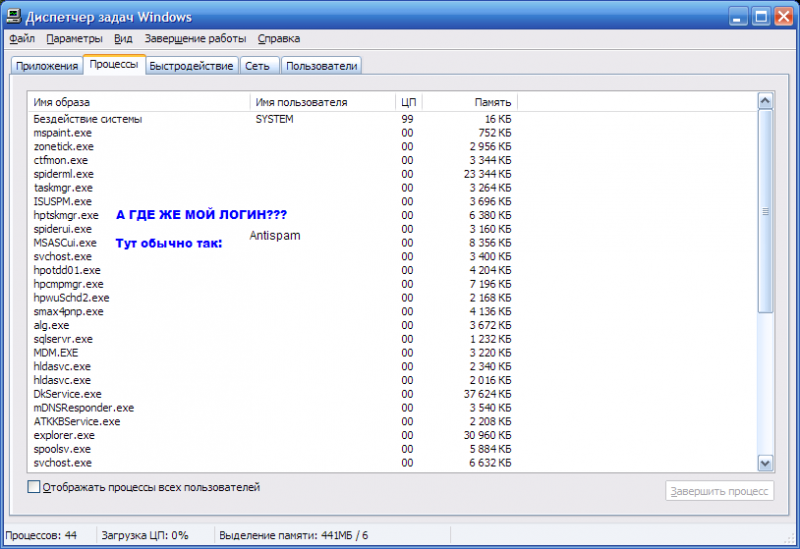The width and height of the screenshot is (800, 549).
Task: Close the Task Manager window
Action: point(783,16)
